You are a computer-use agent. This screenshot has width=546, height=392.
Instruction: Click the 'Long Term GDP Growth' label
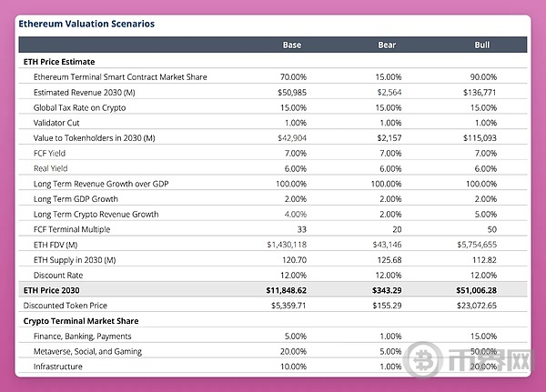[x=76, y=199]
